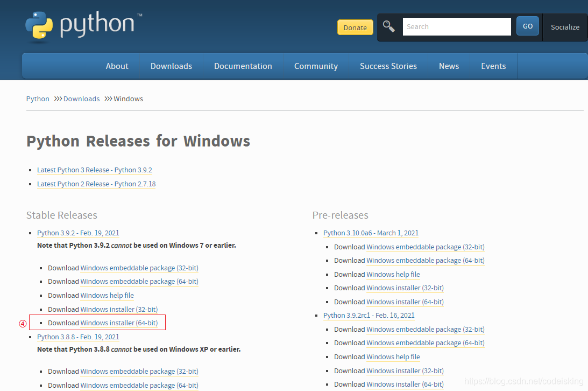Select the 'Windows' breadcrumb text
Screen dimensions: 588x391
(x=128, y=99)
